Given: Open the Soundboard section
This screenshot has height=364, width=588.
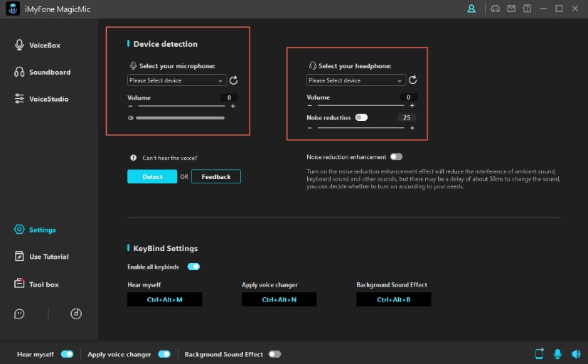Looking at the screenshot, I should point(43,72).
